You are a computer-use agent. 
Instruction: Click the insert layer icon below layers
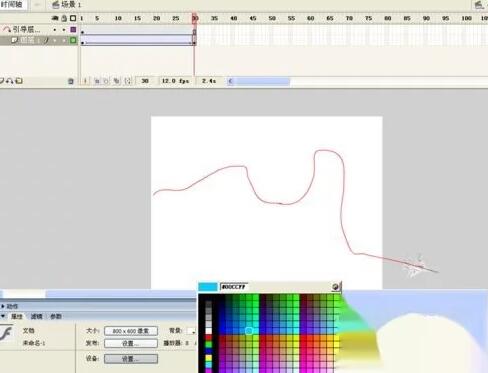(x=1, y=81)
